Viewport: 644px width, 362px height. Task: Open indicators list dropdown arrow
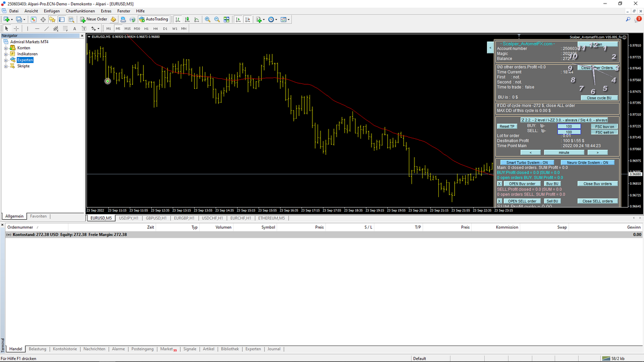(x=264, y=19)
